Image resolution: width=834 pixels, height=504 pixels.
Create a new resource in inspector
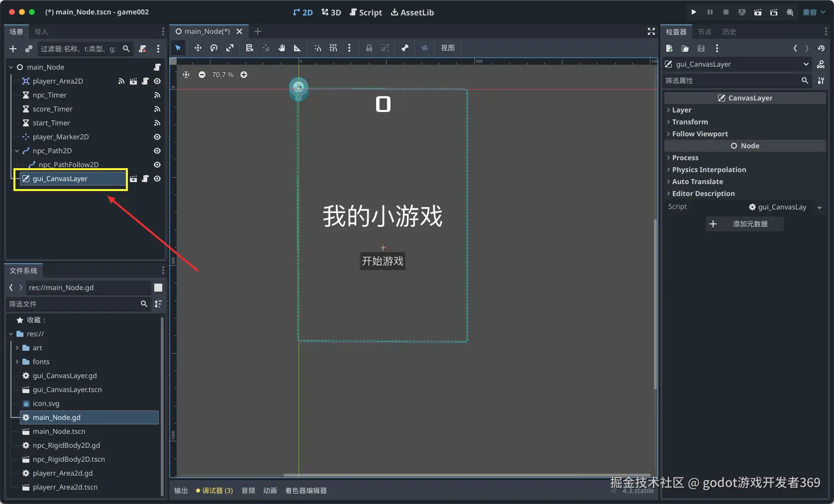[669, 48]
